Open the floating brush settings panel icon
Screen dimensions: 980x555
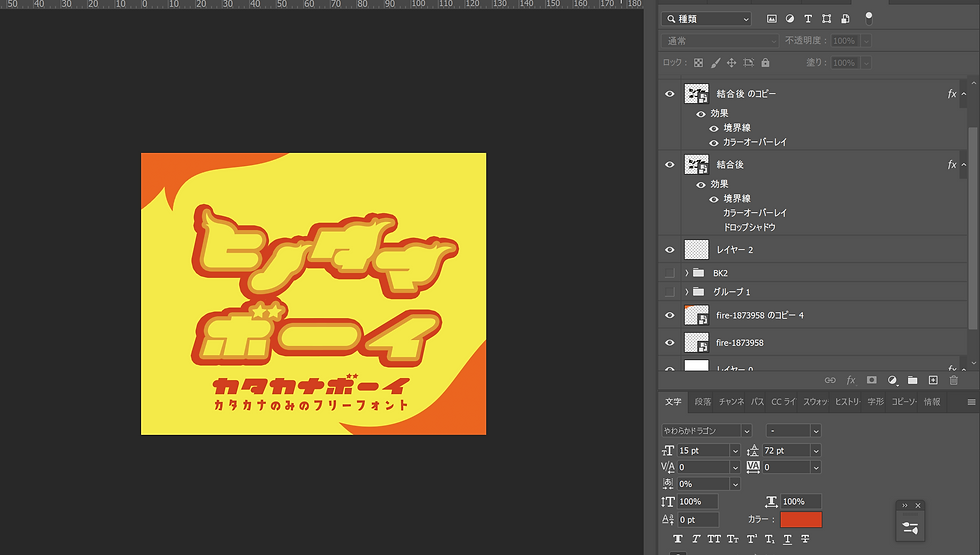click(x=911, y=528)
